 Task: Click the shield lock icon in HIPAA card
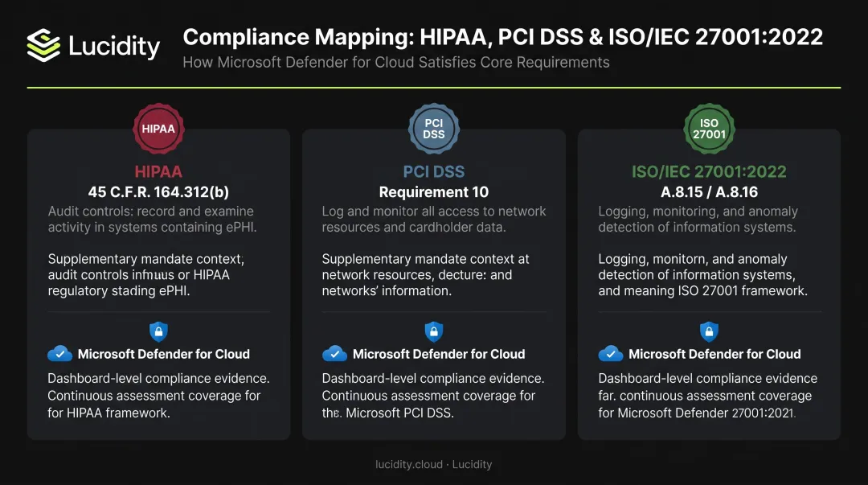click(159, 331)
